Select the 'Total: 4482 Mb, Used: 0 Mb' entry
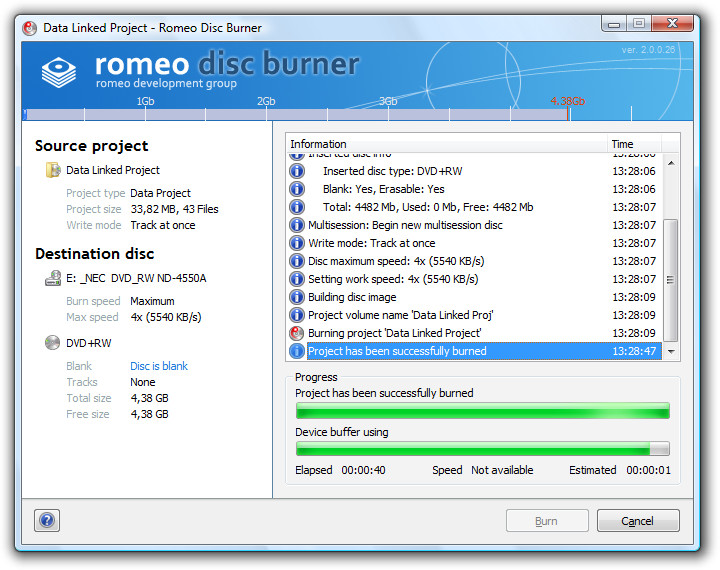 475,207
